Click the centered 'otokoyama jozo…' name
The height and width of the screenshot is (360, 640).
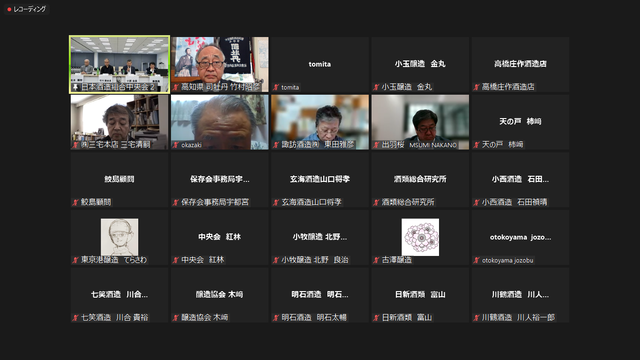pos(520,237)
